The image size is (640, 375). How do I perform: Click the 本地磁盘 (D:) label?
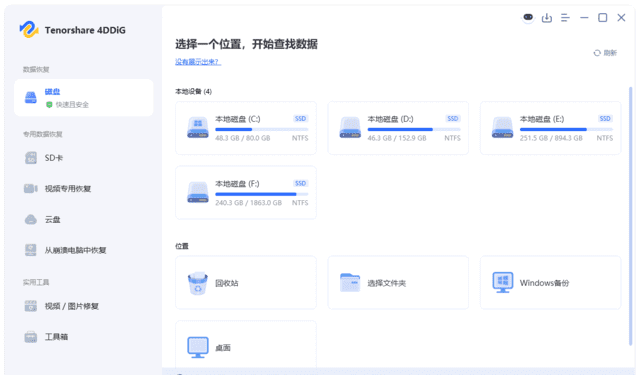point(390,119)
